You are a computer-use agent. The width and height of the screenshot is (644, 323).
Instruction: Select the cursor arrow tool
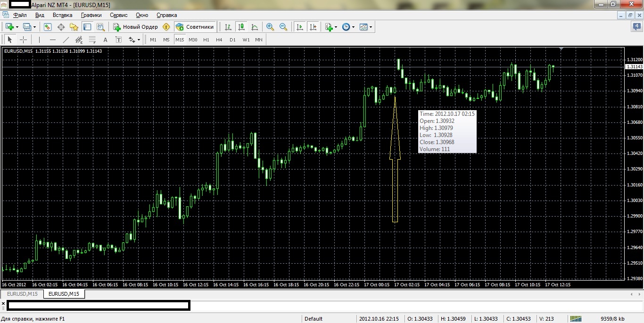10,40
